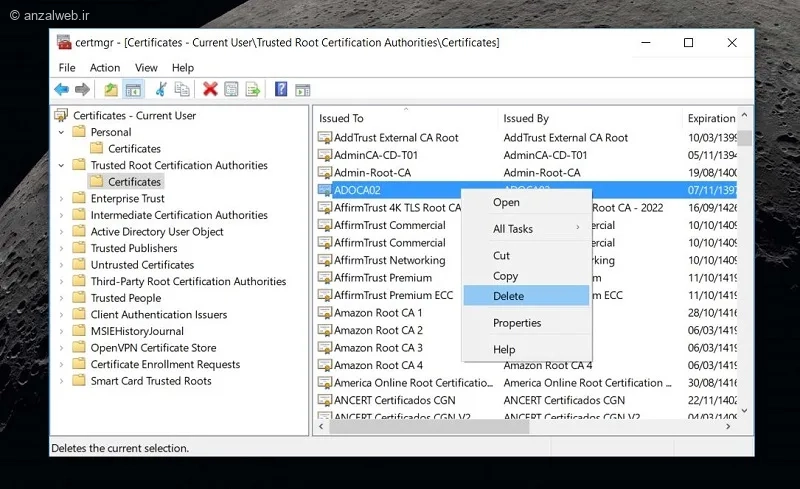This screenshot has width=800, height=489.
Task: Open the View menu
Action: coord(146,67)
